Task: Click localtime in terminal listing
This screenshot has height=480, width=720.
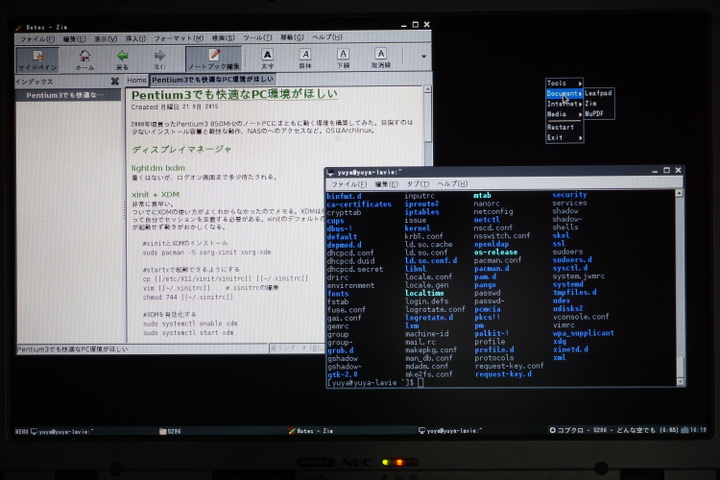Action: [424, 293]
